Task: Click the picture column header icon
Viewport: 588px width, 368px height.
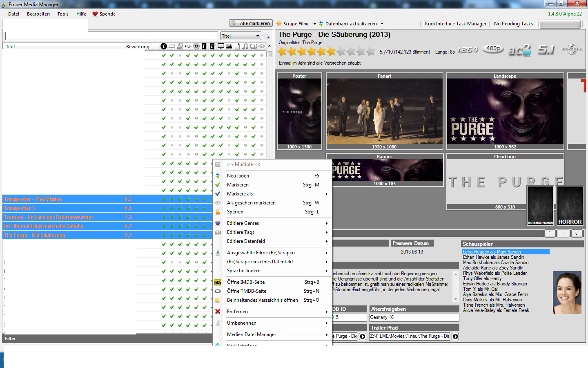Action: [x=229, y=46]
